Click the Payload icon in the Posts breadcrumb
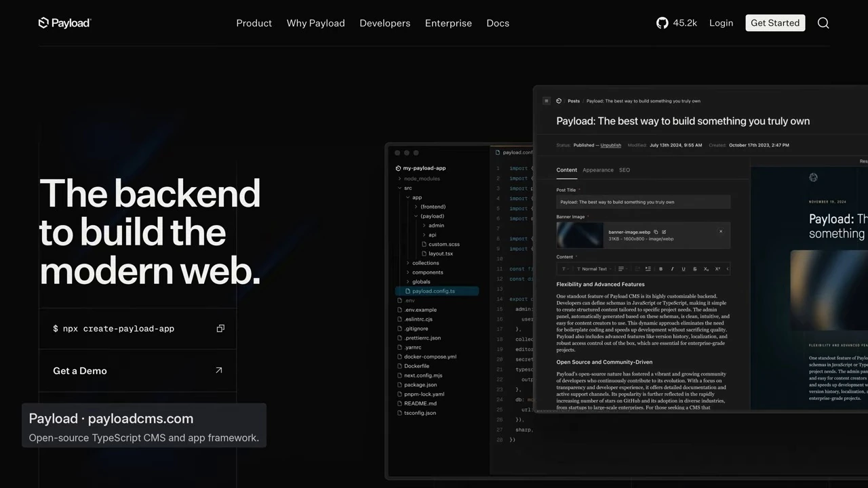Screen dimensions: 868x488 559,101
